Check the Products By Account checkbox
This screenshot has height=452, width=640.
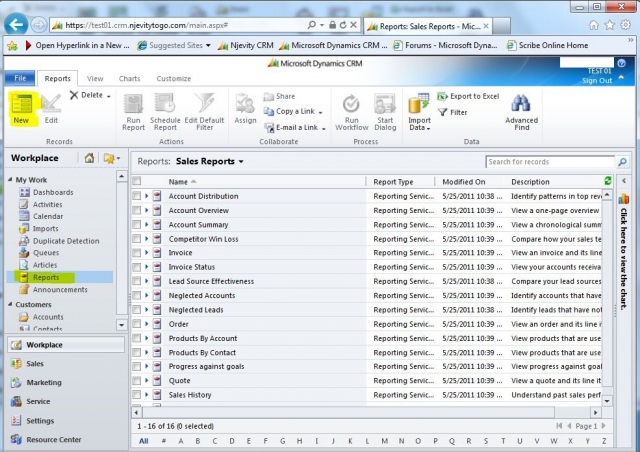[136, 338]
